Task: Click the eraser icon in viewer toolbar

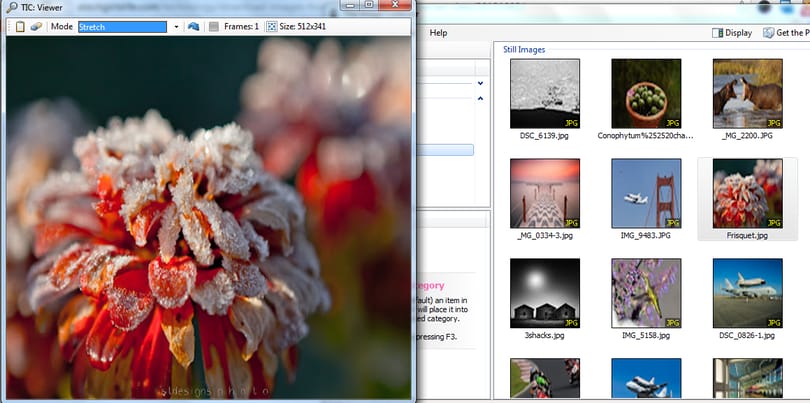Action: (x=36, y=27)
